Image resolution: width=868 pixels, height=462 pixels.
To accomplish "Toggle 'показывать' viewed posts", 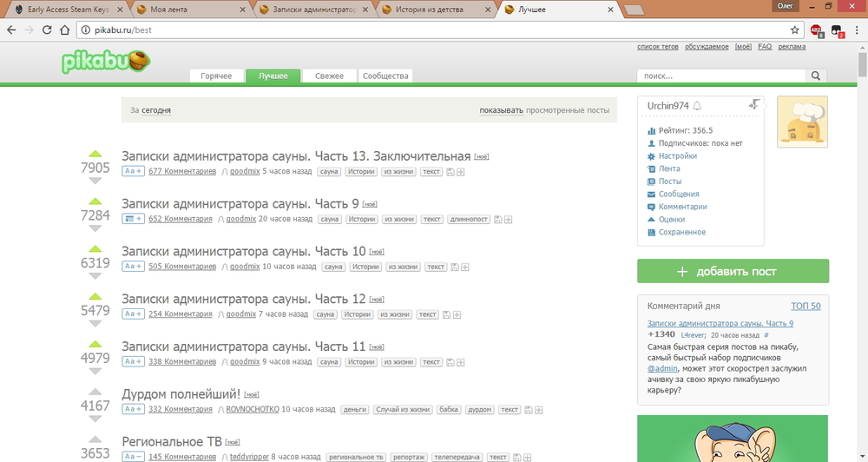I will pyautogui.click(x=501, y=111).
